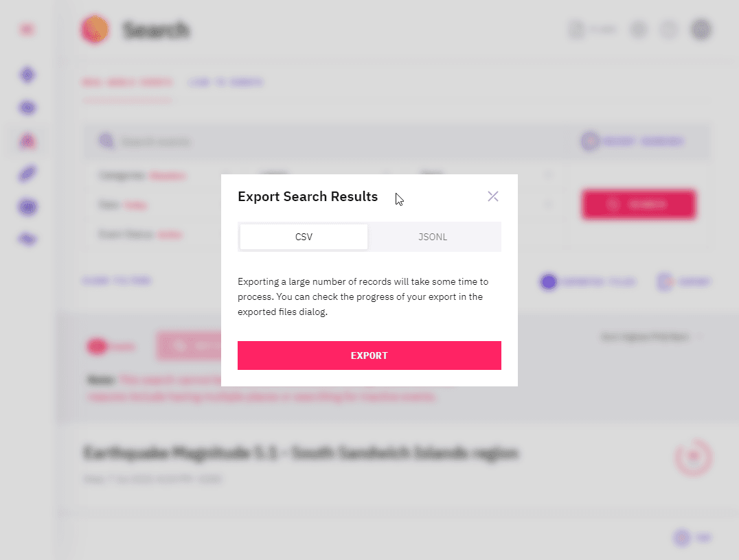This screenshot has height=560, width=739.
Task: Click inside the search events input field
Action: tap(206, 141)
